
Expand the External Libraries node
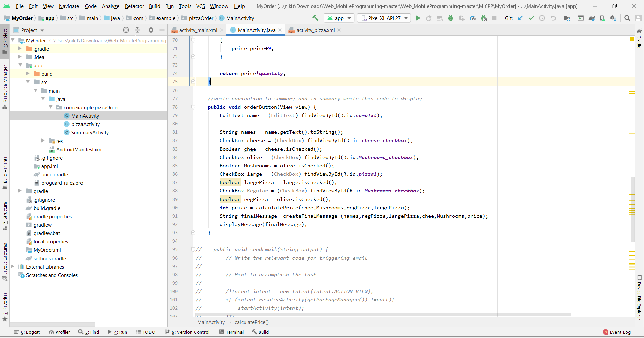pos(13,266)
